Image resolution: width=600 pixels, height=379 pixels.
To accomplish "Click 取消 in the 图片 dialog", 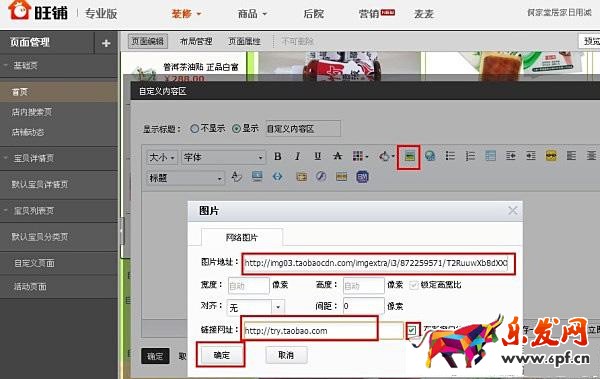I will (x=286, y=355).
